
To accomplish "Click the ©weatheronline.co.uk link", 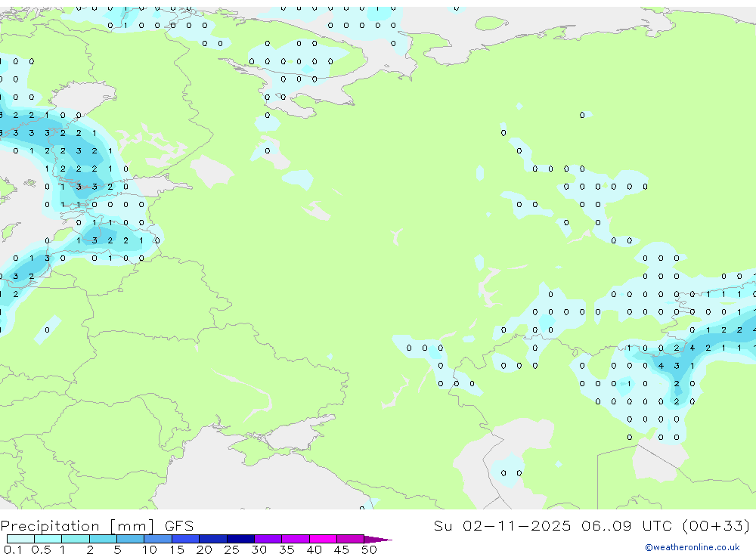I will coord(692,547).
